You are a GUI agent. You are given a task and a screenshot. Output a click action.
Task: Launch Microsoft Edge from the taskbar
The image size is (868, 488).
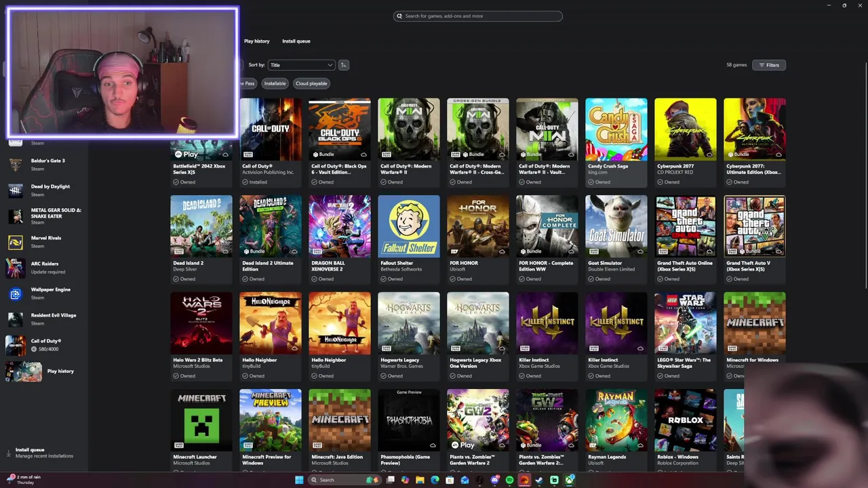coord(435,480)
